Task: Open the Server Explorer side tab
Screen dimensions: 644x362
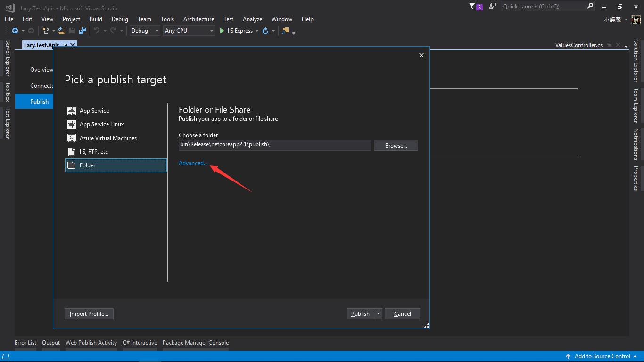Action: pos(8,58)
